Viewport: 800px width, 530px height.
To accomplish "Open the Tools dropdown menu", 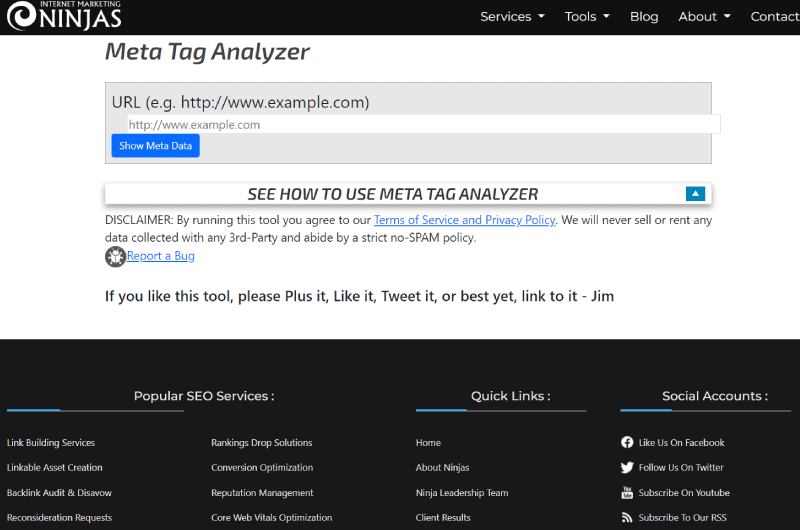I will pyautogui.click(x=587, y=17).
